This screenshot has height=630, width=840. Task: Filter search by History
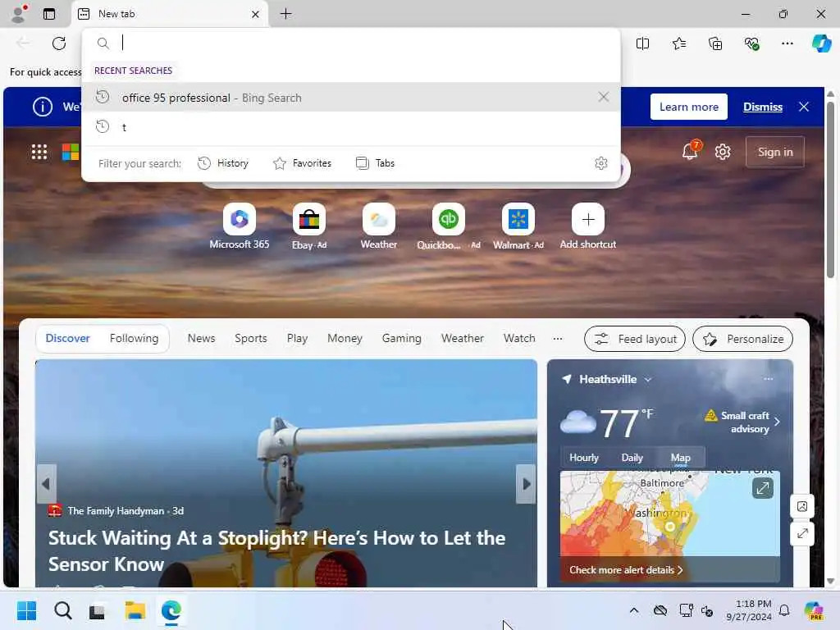(223, 163)
